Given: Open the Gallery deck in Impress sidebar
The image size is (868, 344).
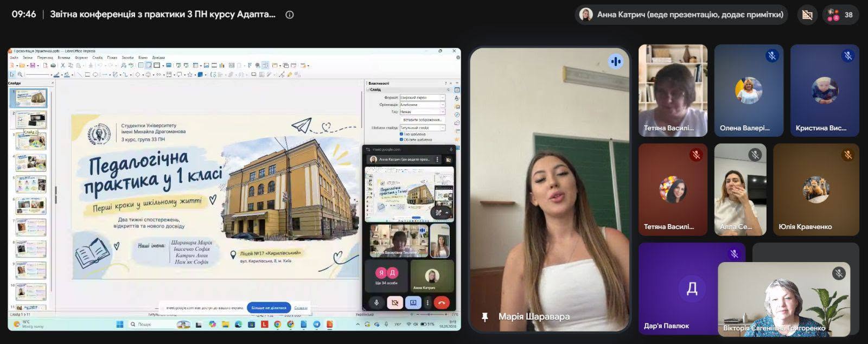Looking at the screenshot, I should 457,106.
